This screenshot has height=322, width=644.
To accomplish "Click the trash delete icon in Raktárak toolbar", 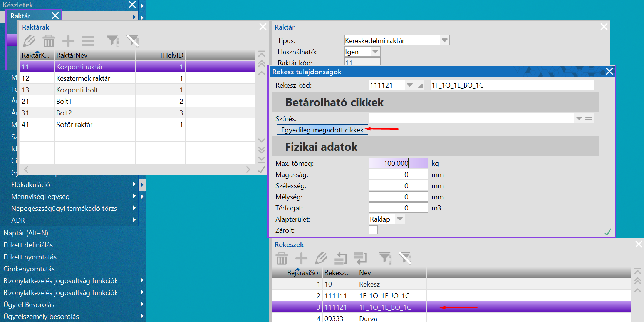I will point(49,41).
